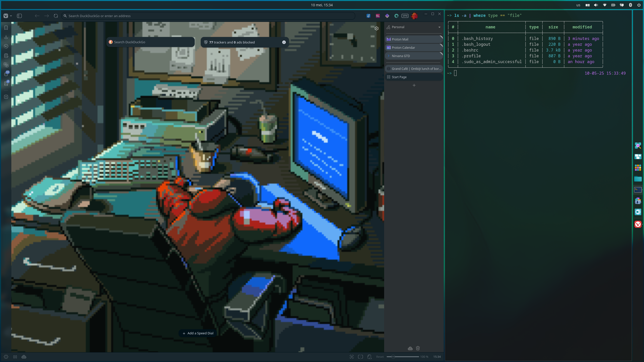Click '.bashrc' in the terminal table
This screenshot has height=362, width=644.
point(470,50)
